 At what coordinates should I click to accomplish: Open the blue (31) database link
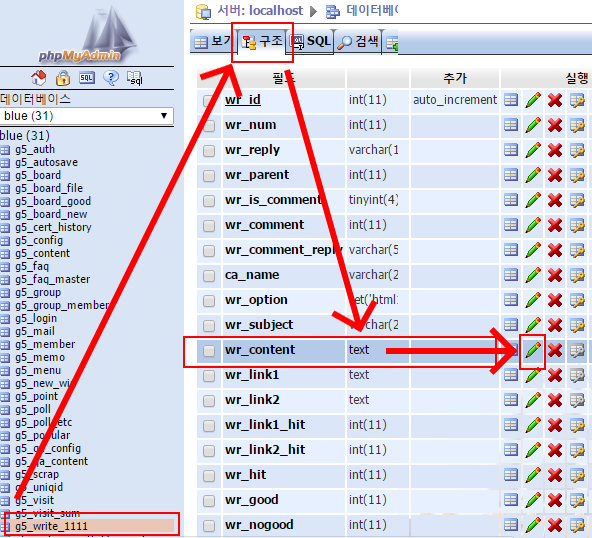[25, 136]
